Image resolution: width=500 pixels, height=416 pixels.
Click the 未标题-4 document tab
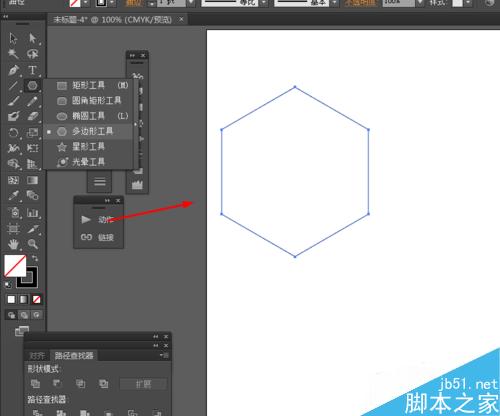tap(118, 20)
